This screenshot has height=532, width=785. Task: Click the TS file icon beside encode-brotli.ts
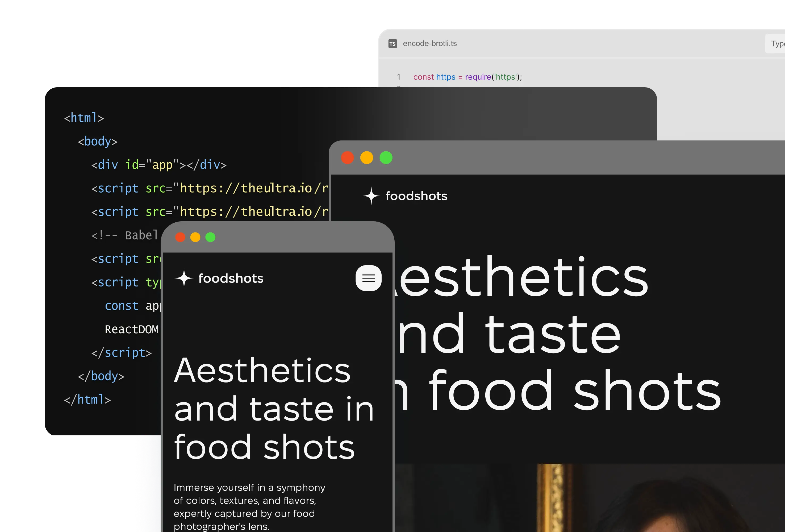click(392, 44)
